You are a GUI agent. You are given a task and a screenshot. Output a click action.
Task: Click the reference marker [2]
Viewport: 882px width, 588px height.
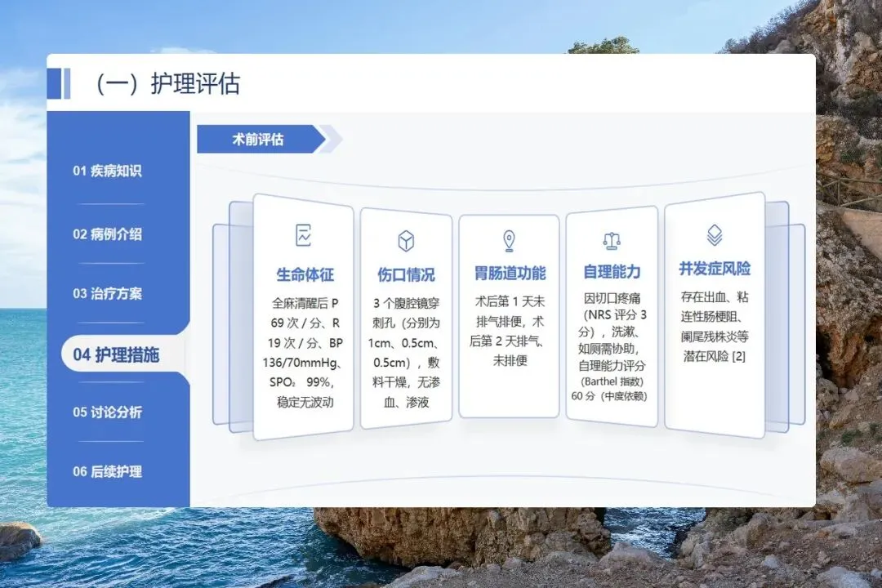pos(738,356)
